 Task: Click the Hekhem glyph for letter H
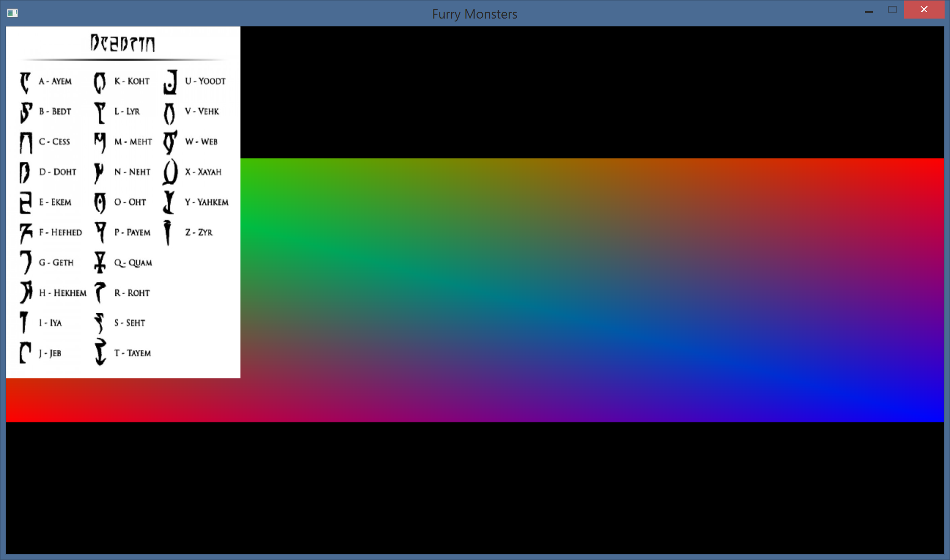[26, 292]
